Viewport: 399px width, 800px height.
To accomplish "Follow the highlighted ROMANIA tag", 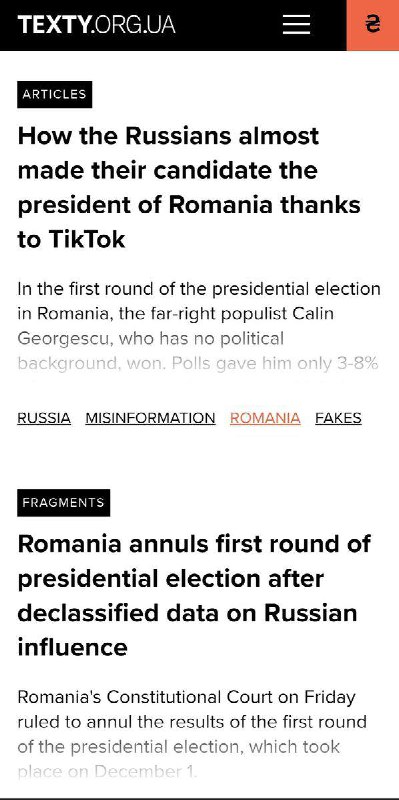I will pos(265,418).
